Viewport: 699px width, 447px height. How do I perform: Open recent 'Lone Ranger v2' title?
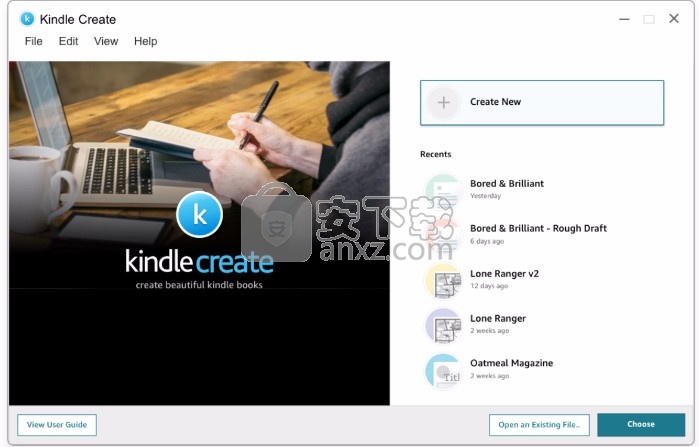pos(504,274)
